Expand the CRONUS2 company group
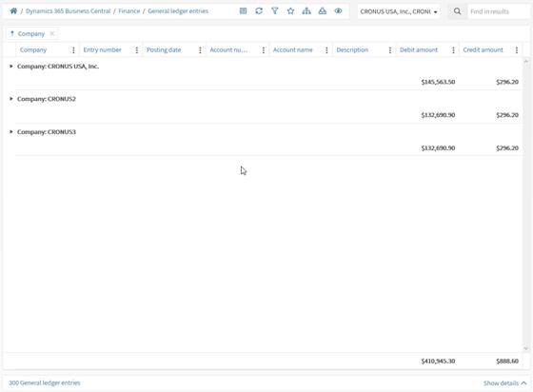 coord(10,99)
